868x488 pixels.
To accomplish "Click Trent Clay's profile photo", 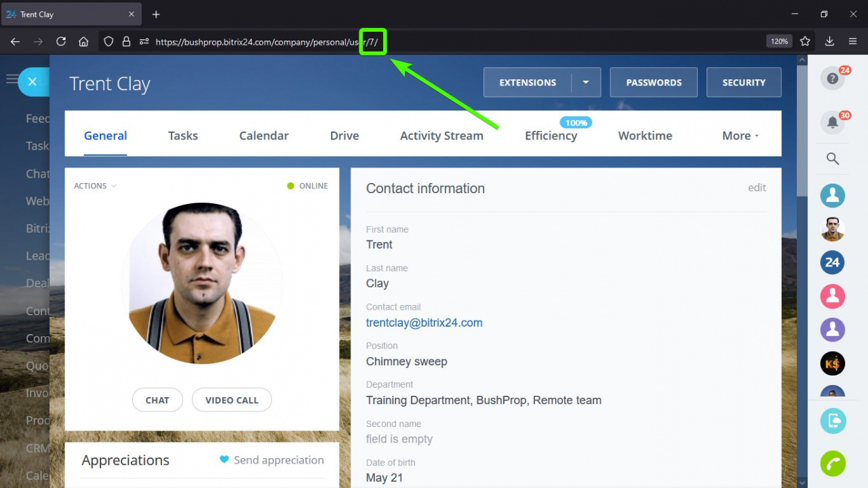I will 202,283.
